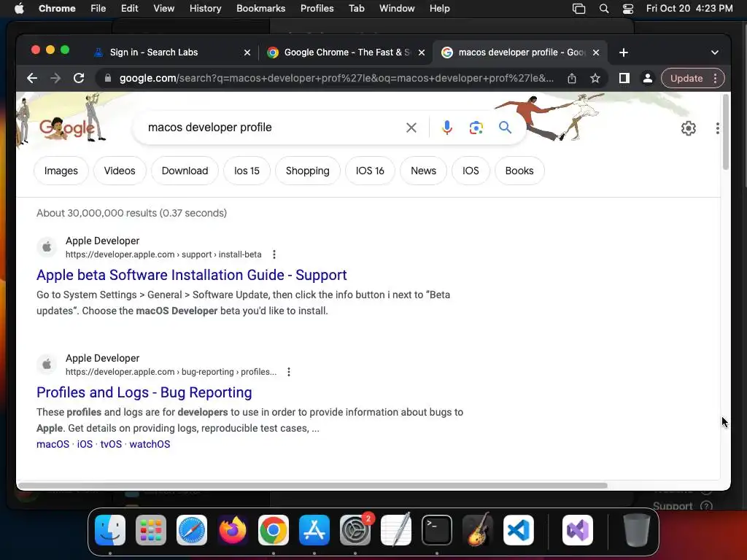The width and height of the screenshot is (747, 560).
Task: Close the Google Chrome - The Fast tab
Action: pyautogui.click(x=422, y=52)
